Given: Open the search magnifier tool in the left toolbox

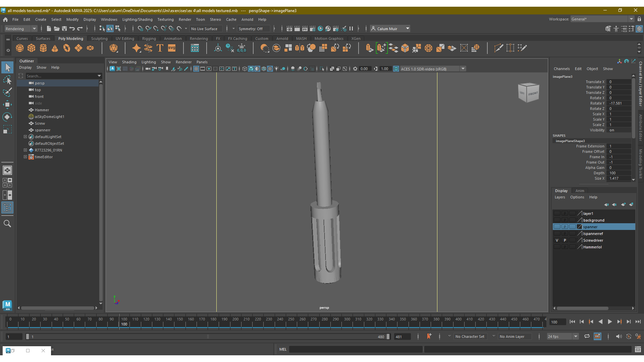Looking at the screenshot, I should [7, 224].
